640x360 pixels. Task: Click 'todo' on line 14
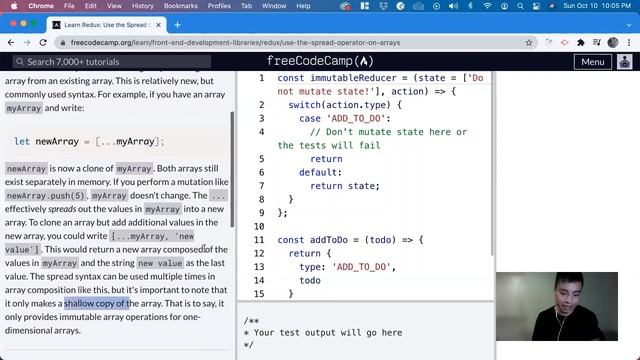coord(310,280)
